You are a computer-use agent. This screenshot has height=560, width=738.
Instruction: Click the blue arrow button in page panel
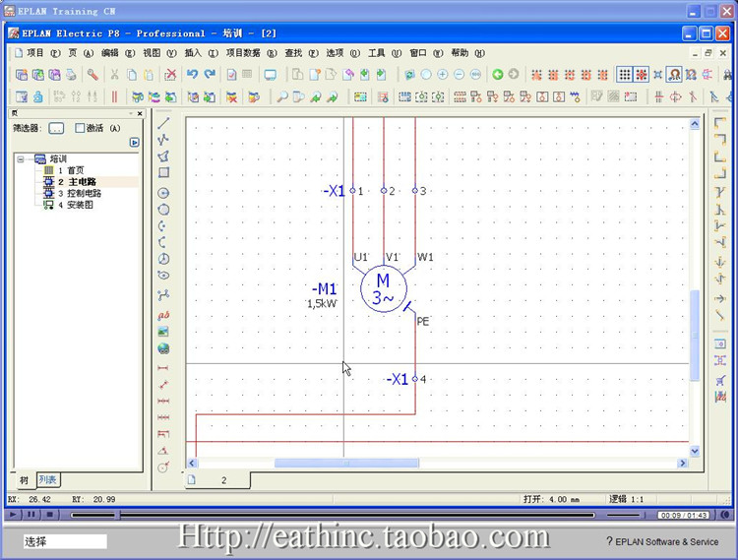(x=135, y=142)
